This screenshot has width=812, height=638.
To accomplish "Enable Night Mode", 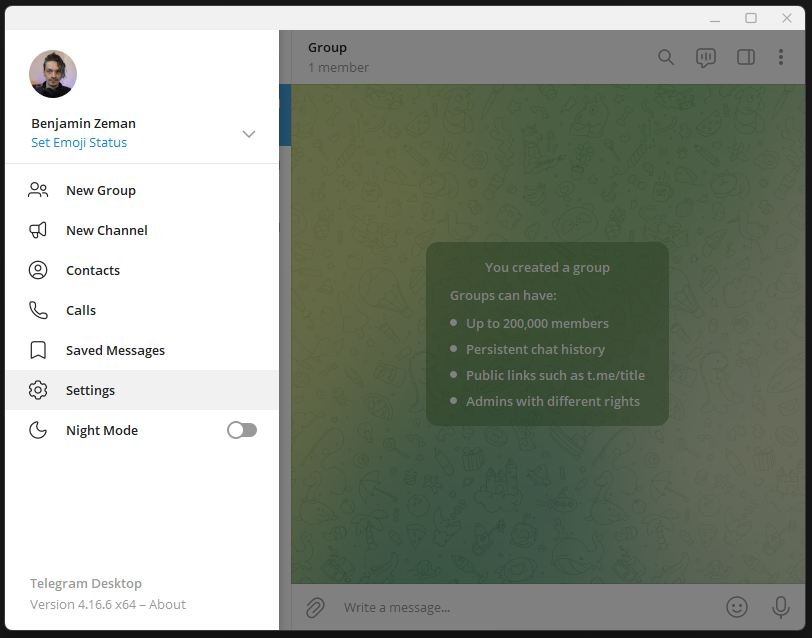I will pyautogui.click(x=241, y=430).
